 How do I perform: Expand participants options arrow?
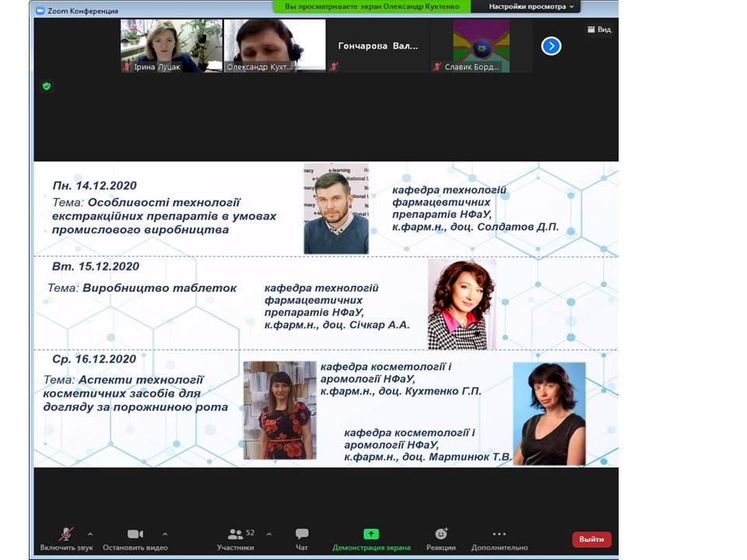tap(268, 534)
